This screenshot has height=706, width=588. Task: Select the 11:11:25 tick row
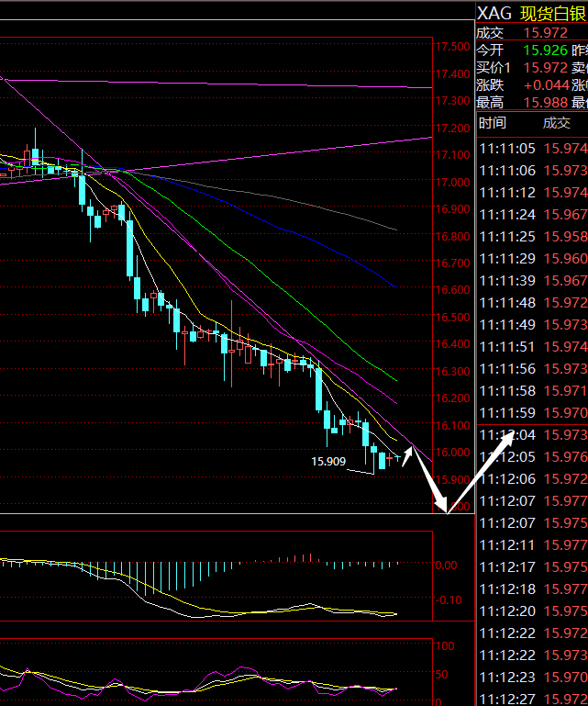[x=532, y=236]
